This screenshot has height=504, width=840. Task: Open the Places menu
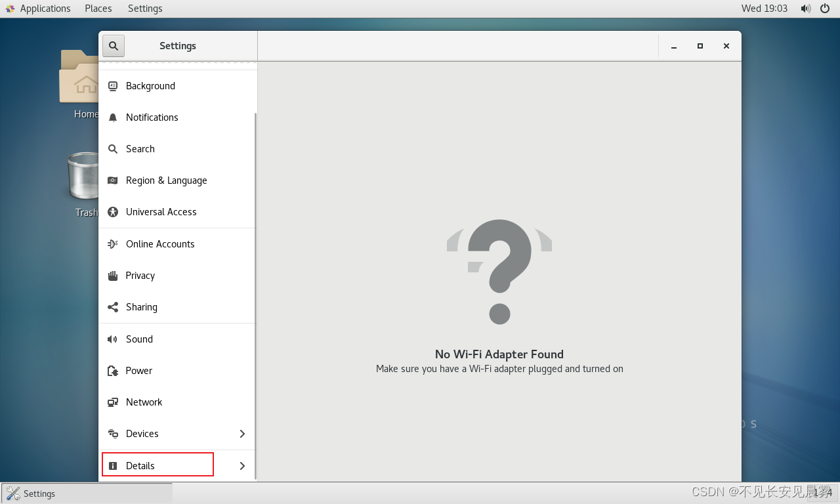point(98,9)
